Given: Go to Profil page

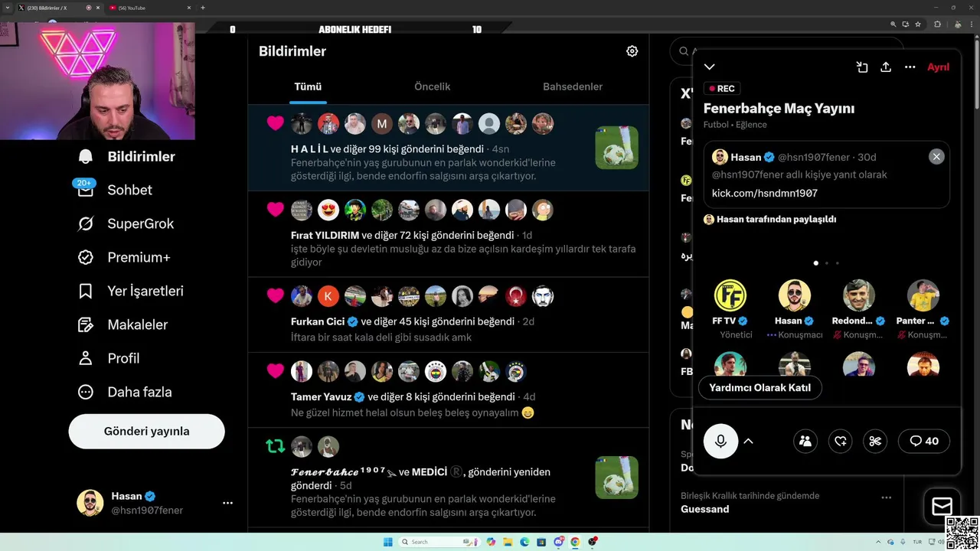Looking at the screenshot, I should (109, 358).
